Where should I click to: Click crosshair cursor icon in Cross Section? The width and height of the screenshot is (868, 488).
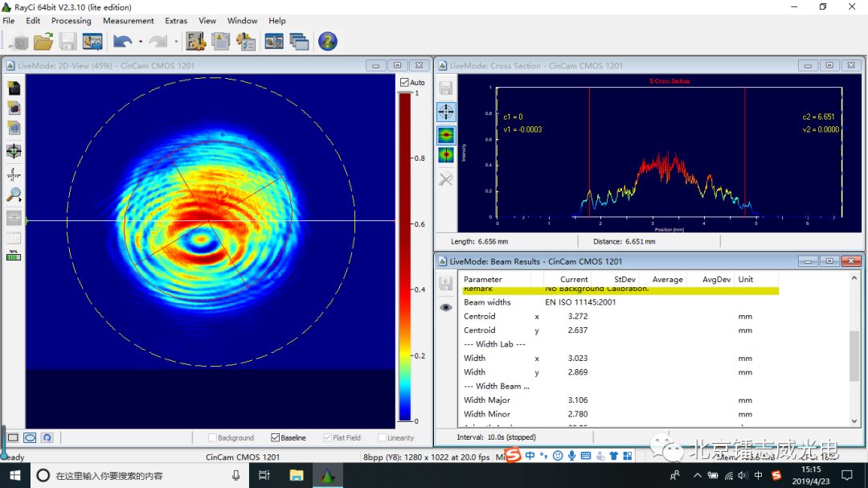446,112
